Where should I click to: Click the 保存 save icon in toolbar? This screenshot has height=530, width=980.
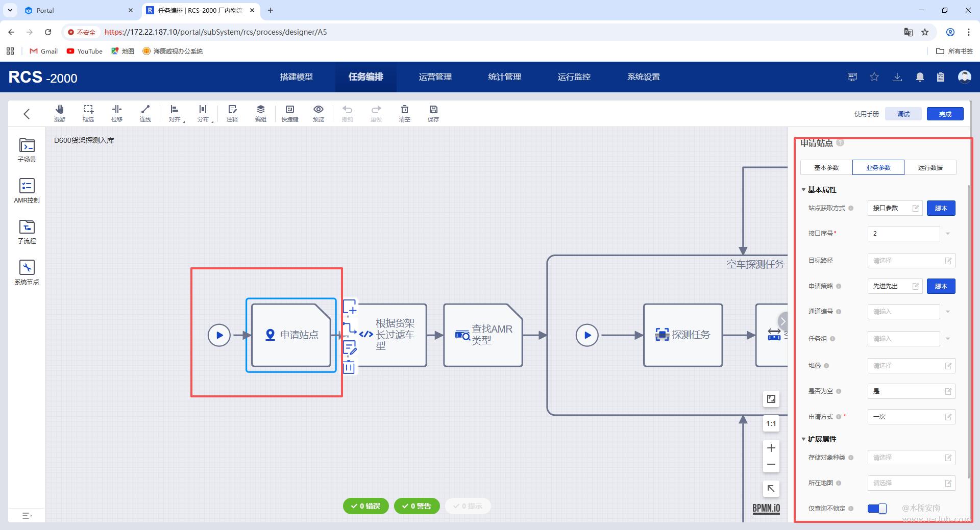433,113
